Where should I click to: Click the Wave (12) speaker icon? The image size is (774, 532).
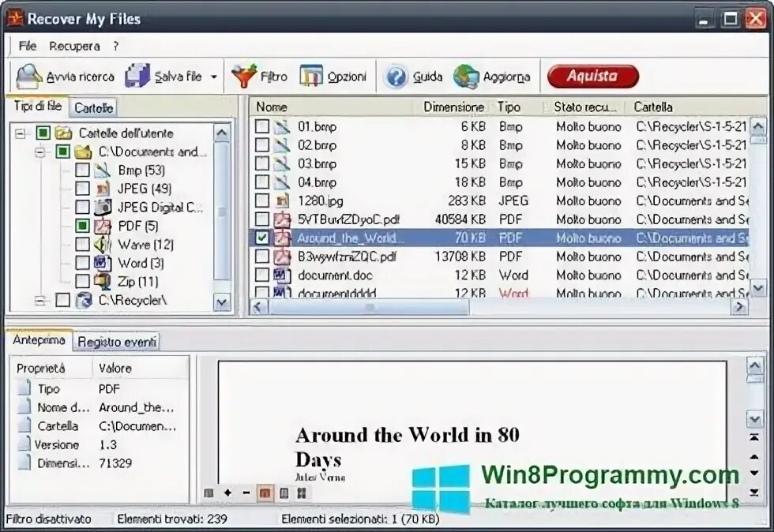[x=102, y=244]
